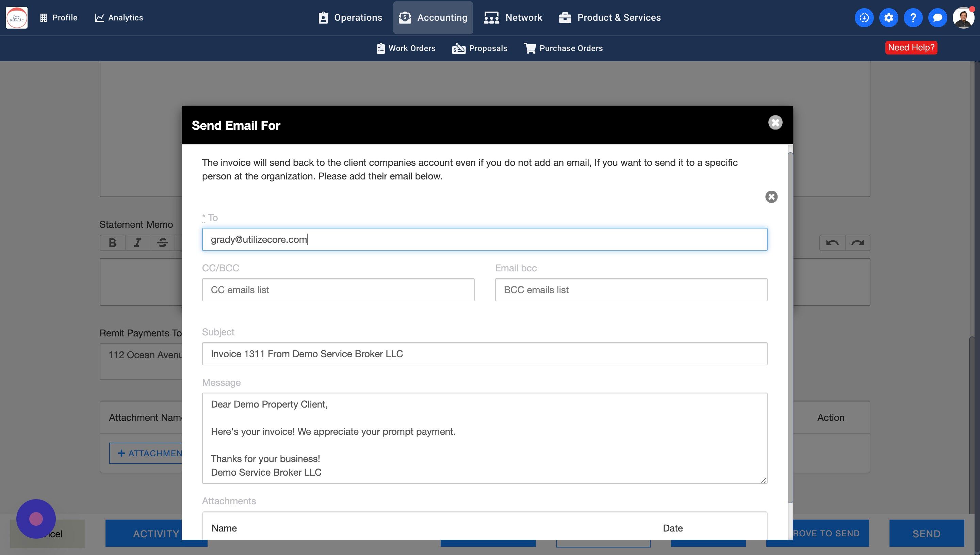Click the Need Help? button
This screenshot has height=555, width=980.
911,48
